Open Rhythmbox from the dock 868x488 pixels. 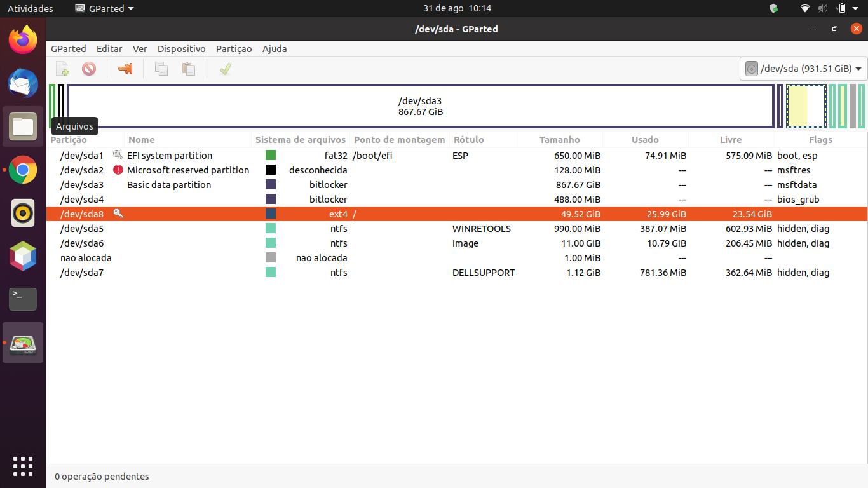point(23,213)
